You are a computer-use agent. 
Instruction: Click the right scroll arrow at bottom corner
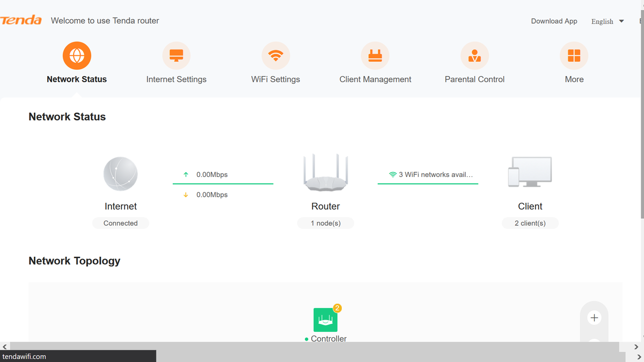tap(639, 356)
